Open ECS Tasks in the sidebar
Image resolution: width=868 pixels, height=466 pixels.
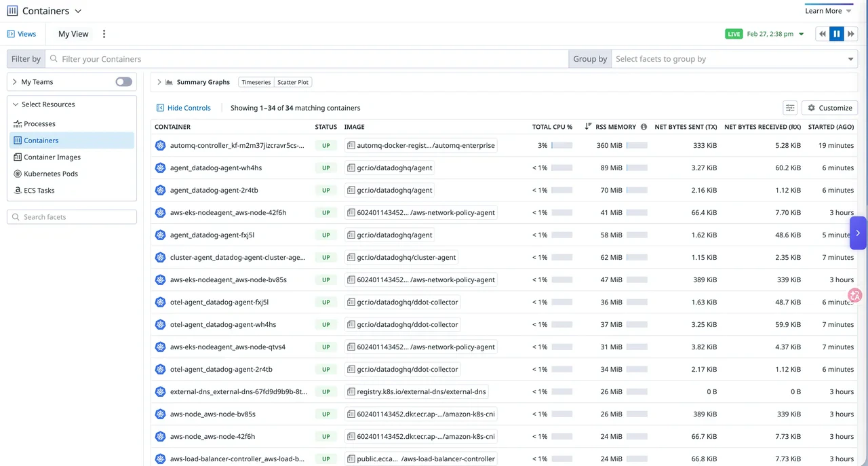tap(39, 190)
